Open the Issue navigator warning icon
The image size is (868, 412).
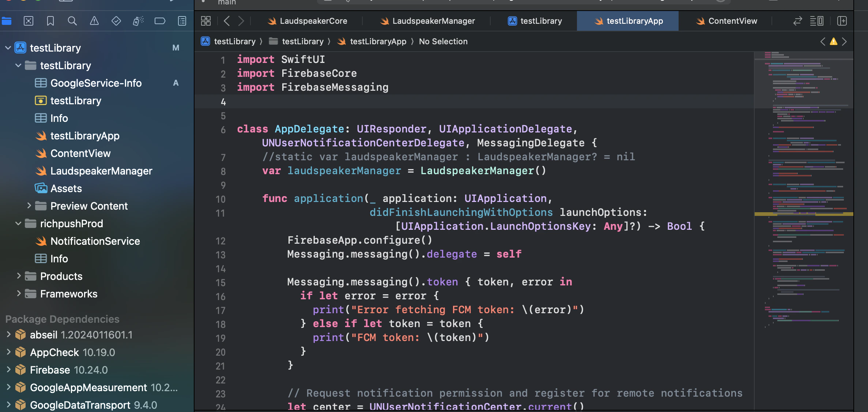tap(94, 21)
